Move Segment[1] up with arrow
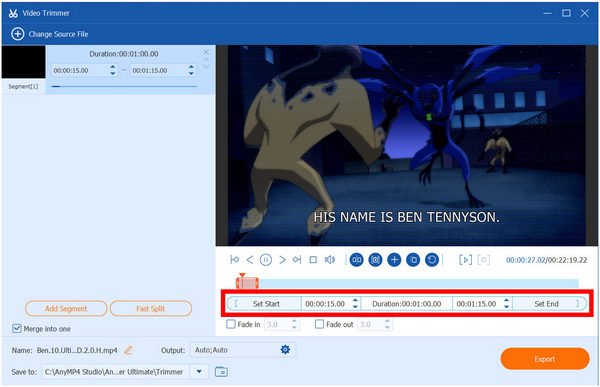The height and width of the screenshot is (387, 600). (206, 59)
